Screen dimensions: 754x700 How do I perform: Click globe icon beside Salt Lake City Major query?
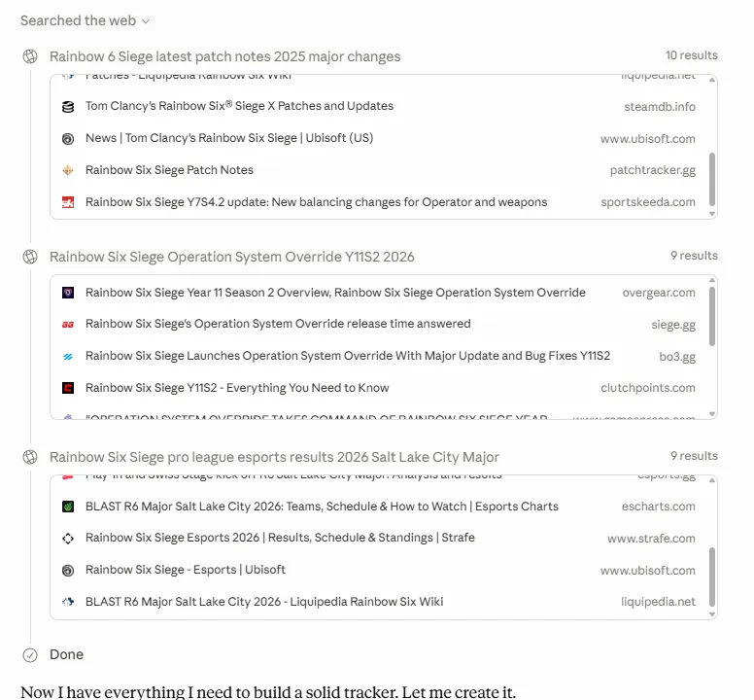point(30,457)
